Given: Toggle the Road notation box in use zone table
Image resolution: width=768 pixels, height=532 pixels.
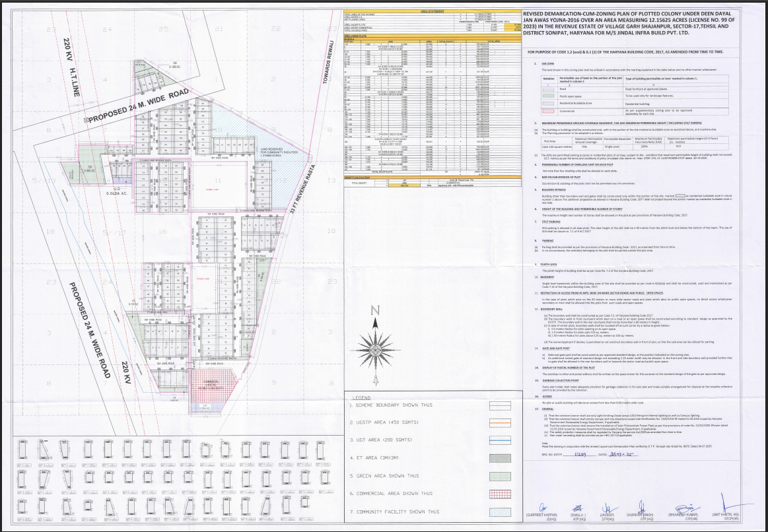Looking at the screenshot, I should coord(548,88).
